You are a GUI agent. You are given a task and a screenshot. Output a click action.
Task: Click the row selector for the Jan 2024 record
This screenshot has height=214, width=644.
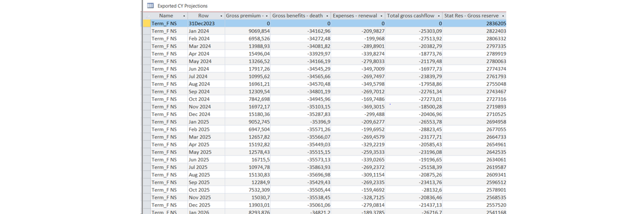pos(147,31)
